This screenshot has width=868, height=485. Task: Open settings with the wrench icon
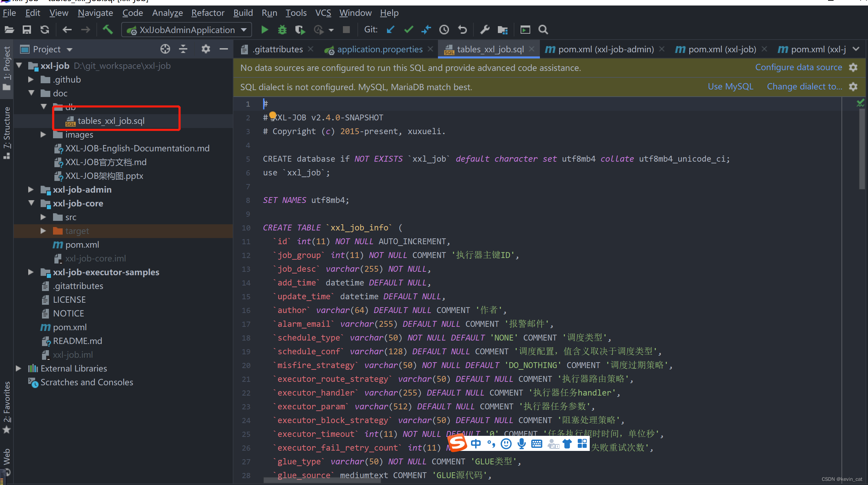point(485,30)
